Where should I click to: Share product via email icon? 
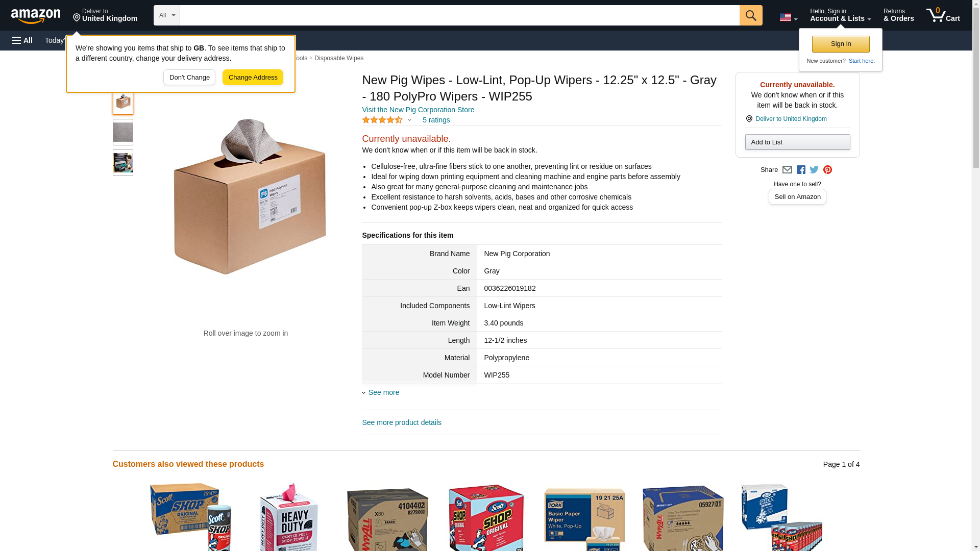787,170
